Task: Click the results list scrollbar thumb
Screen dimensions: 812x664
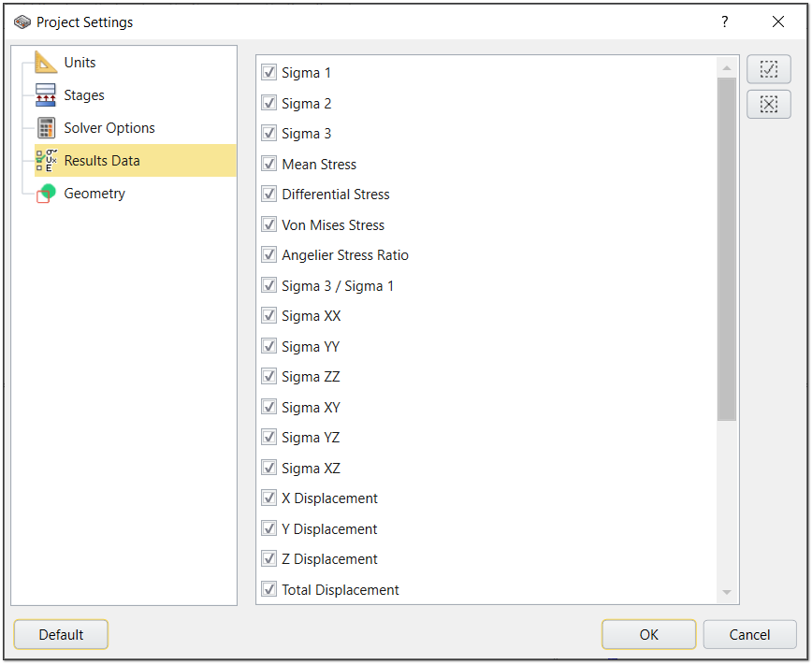Action: click(727, 248)
